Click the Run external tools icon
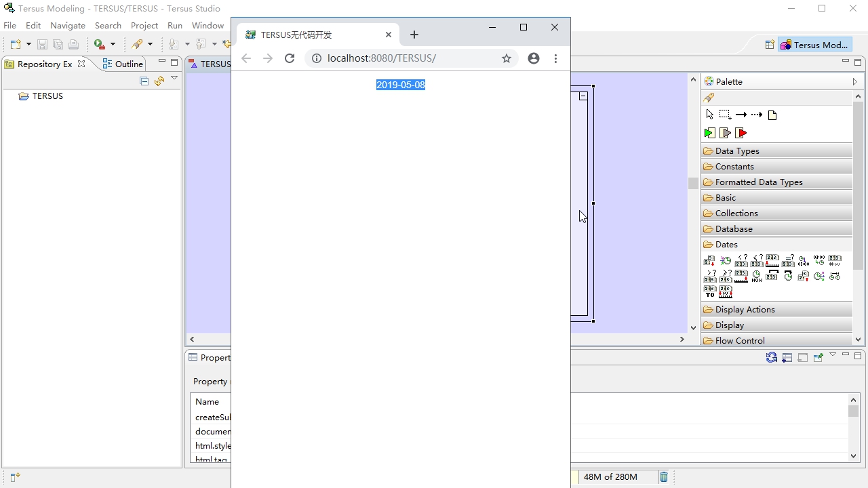Screen dimensions: 868x488 coord(100,44)
